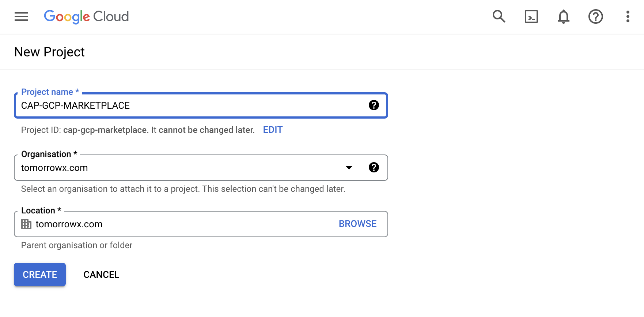This screenshot has width=644, height=317.
Task: Select the tomorrowx.com Organisation combo box
Action: pos(175,168)
